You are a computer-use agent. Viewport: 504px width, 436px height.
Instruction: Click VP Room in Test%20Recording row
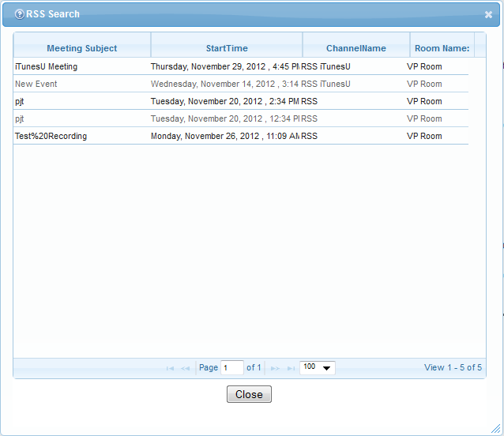(x=424, y=136)
